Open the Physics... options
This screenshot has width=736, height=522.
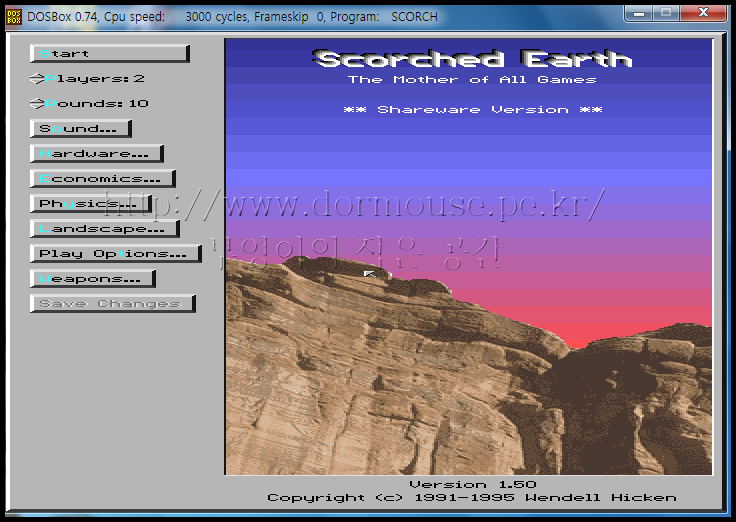tap(91, 203)
